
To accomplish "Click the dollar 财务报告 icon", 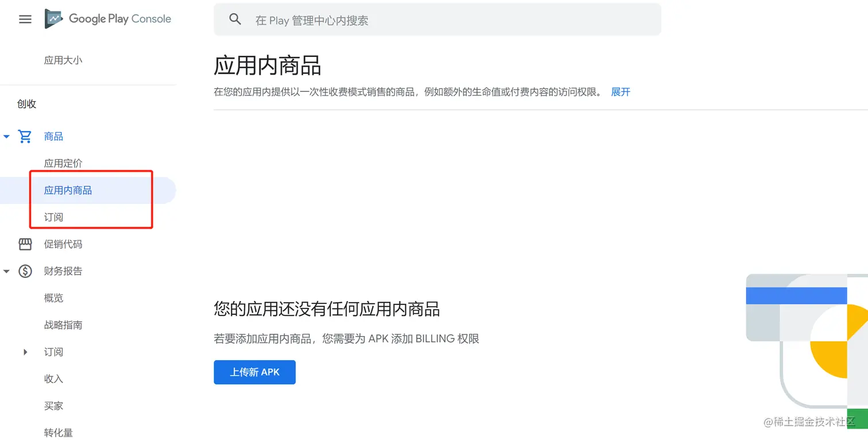I will [25, 271].
